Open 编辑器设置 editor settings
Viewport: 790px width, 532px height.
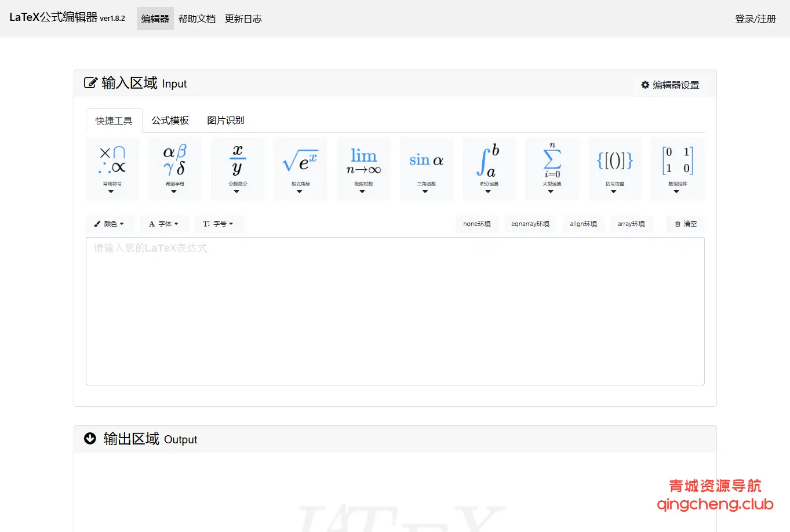point(670,85)
